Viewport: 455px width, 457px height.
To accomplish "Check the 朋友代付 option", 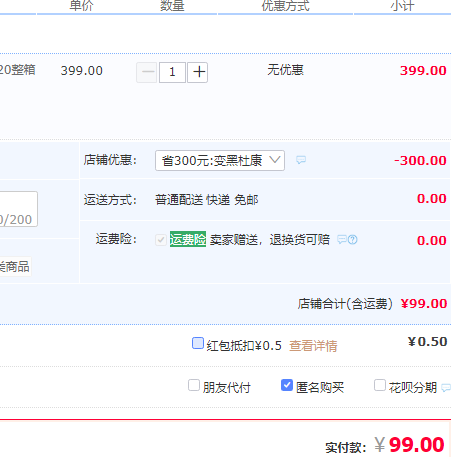I will tap(194, 385).
